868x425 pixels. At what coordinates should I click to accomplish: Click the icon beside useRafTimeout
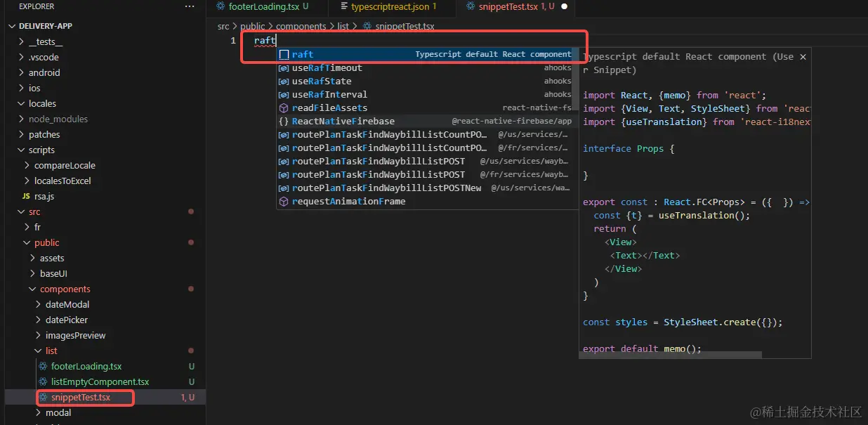[284, 68]
